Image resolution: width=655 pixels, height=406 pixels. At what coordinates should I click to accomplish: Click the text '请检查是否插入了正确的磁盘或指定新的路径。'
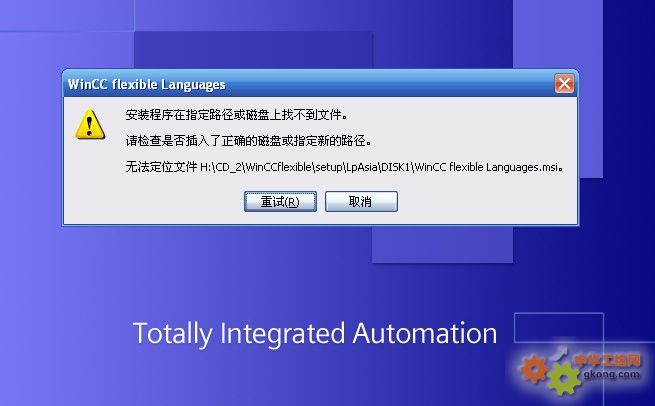249,141
